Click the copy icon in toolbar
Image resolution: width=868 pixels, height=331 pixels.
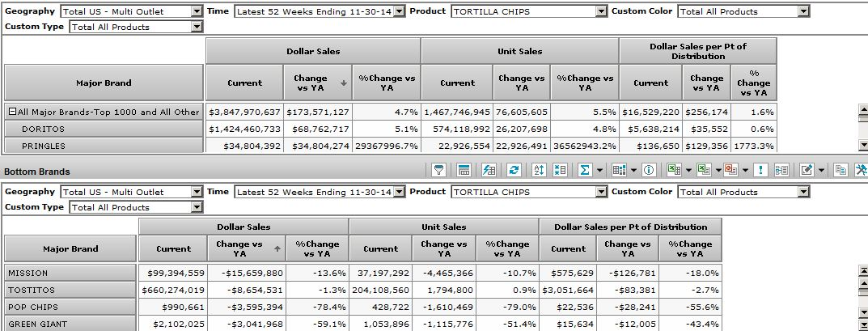tap(841, 171)
